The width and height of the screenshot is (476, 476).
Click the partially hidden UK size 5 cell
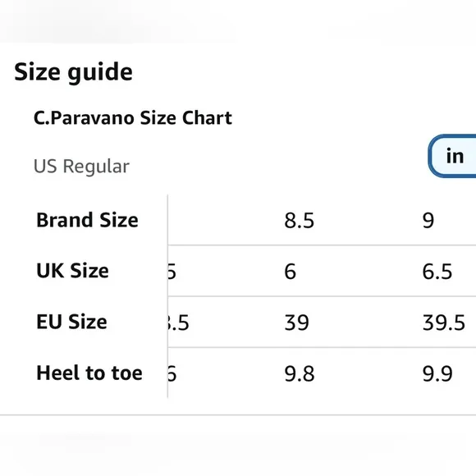click(172, 272)
